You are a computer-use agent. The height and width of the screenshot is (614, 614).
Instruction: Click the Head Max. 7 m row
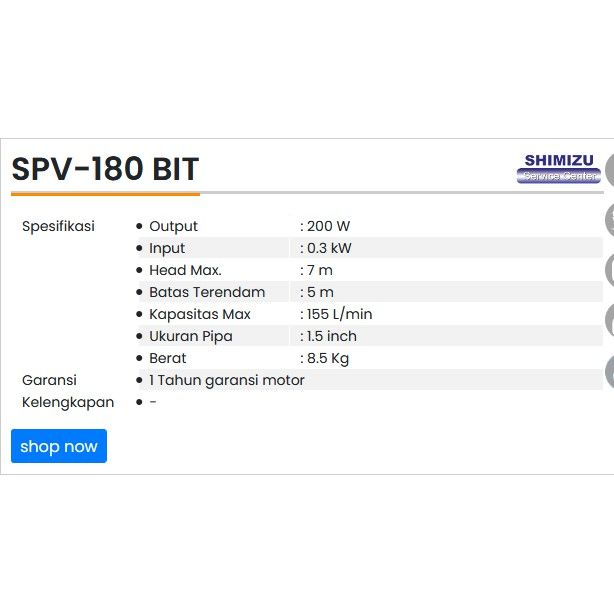pyautogui.click(x=250, y=270)
